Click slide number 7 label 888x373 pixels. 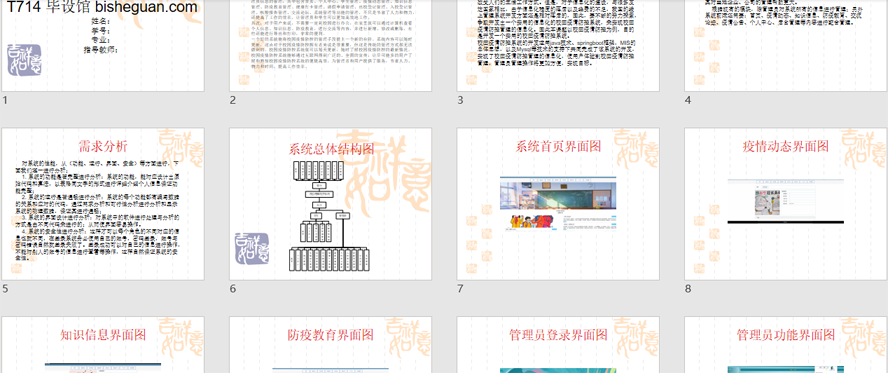click(x=460, y=289)
